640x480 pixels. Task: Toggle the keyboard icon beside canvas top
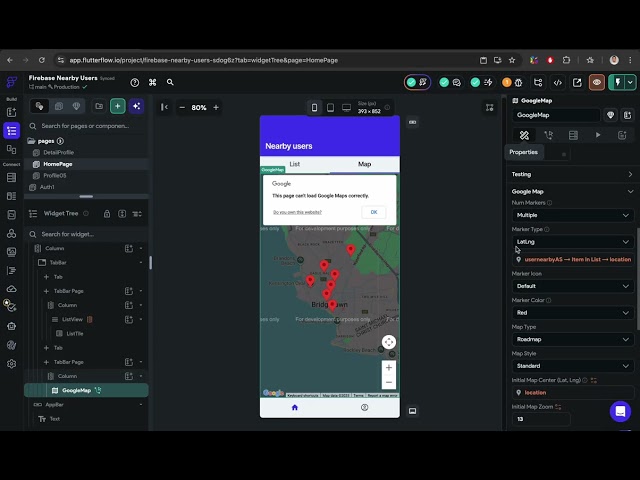pyautogui.click(x=413, y=122)
